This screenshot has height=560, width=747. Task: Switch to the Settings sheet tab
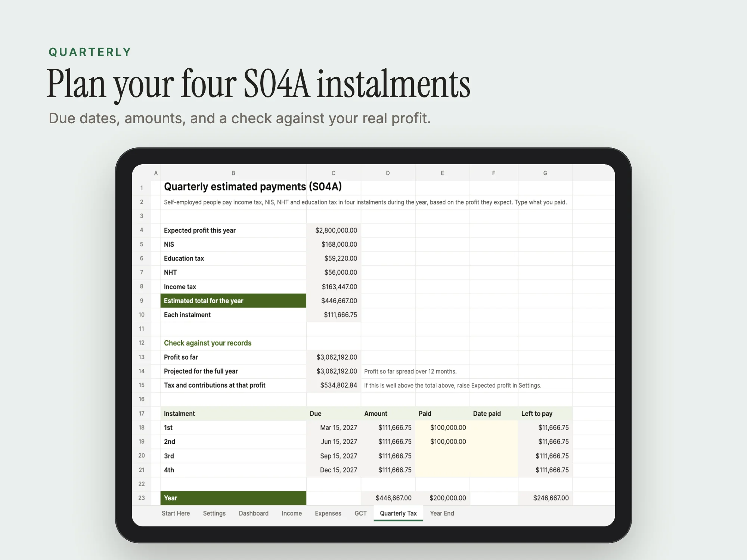(214, 513)
